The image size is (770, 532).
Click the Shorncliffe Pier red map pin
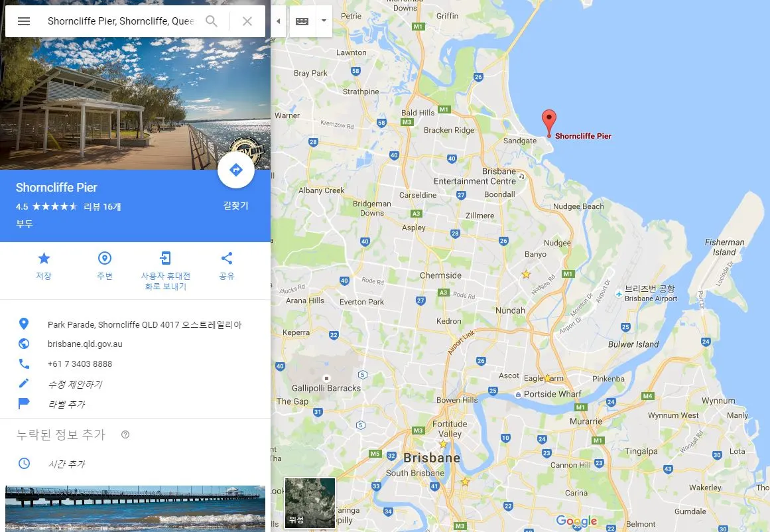tap(549, 123)
